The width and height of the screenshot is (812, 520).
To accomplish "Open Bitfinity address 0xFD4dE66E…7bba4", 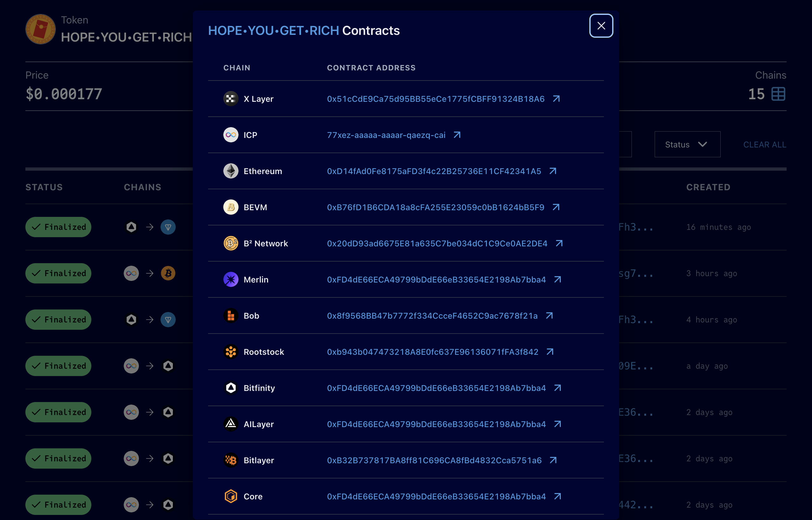I will [x=436, y=388].
